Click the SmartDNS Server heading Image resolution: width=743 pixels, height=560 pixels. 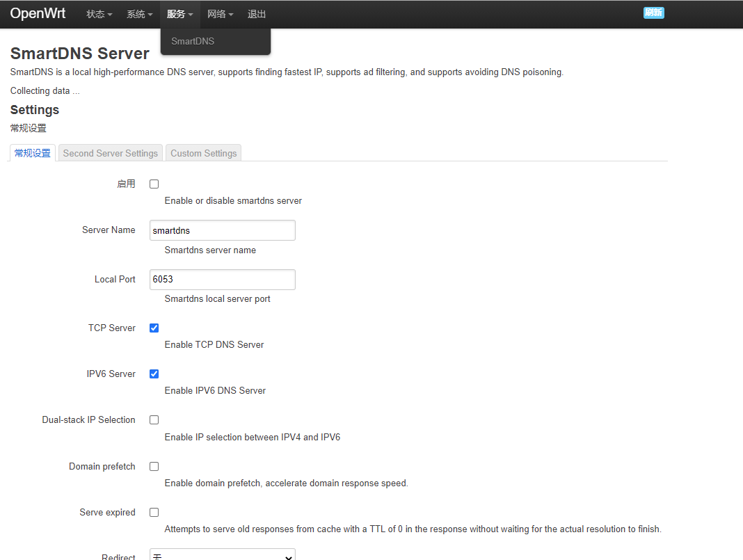click(79, 53)
